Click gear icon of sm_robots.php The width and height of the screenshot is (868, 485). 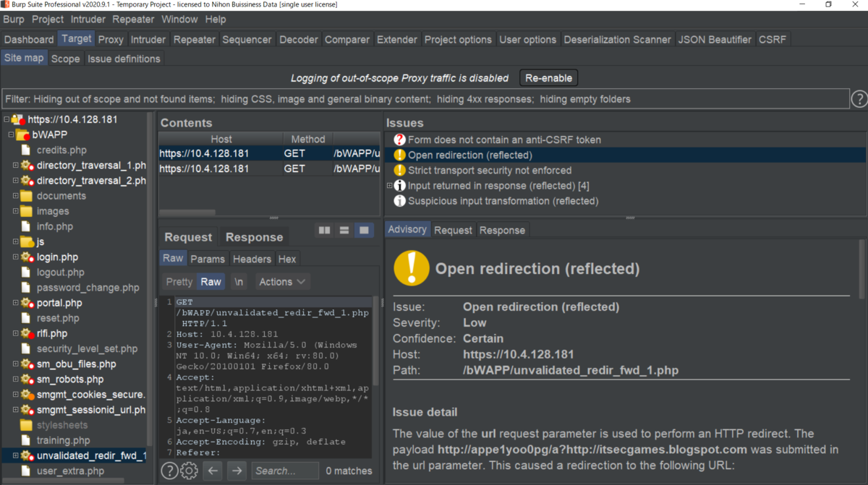[x=27, y=379]
